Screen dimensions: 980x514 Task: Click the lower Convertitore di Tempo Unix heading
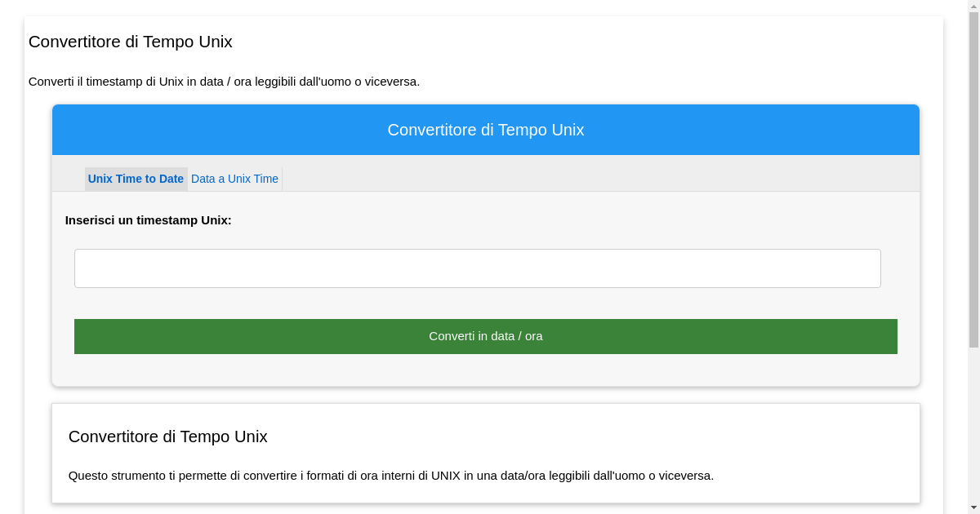pos(168,436)
